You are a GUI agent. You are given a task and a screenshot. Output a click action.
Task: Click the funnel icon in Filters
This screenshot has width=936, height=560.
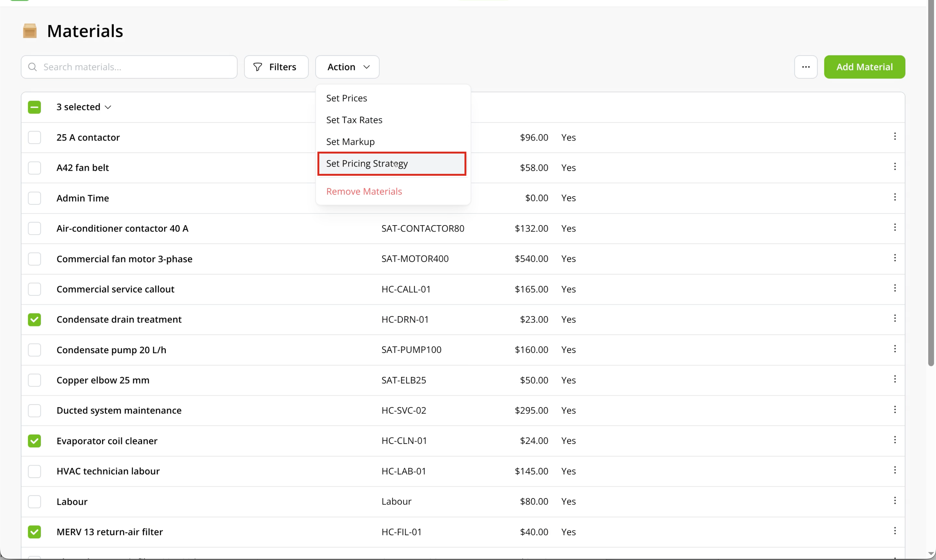pyautogui.click(x=257, y=67)
